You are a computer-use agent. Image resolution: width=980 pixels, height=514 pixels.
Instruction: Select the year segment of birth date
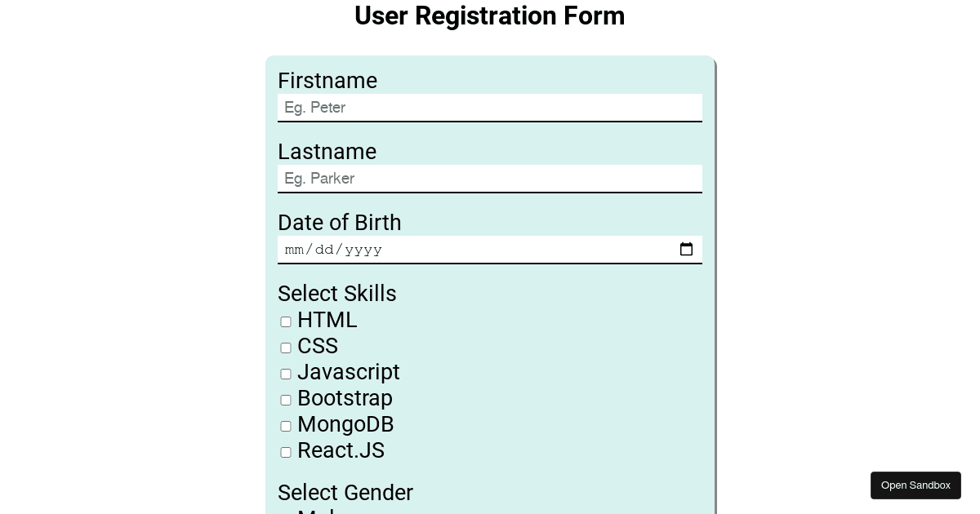[363, 250]
